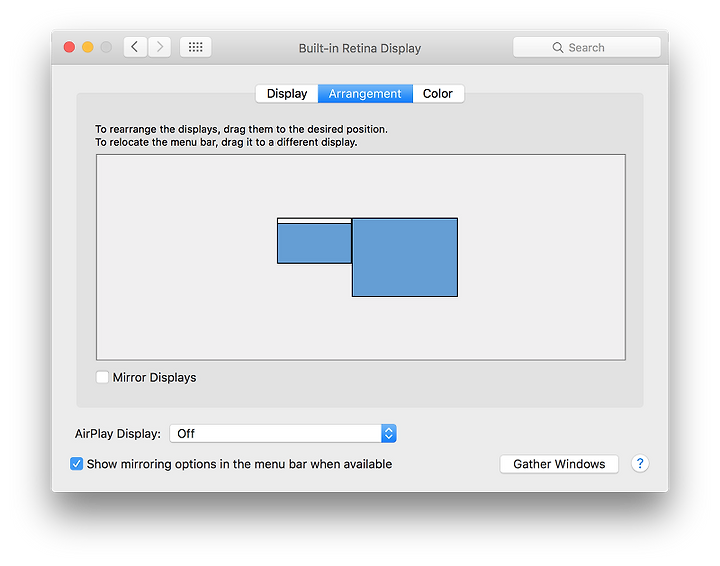Click the Built-in Retina Display window title
Viewport: 720px width, 566px height.
tap(360, 48)
